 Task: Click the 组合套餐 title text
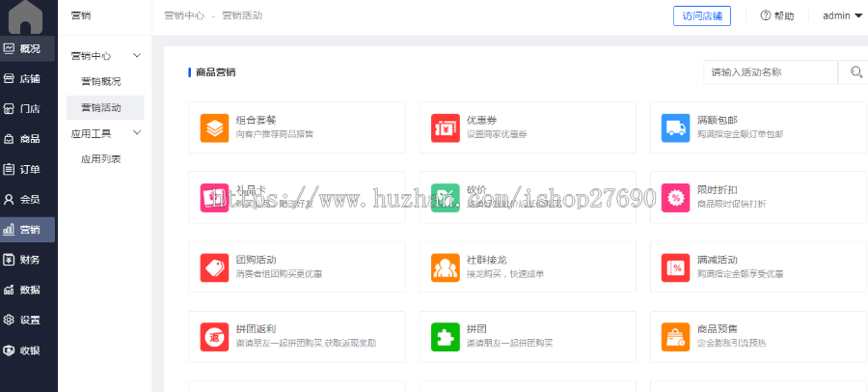(x=257, y=120)
